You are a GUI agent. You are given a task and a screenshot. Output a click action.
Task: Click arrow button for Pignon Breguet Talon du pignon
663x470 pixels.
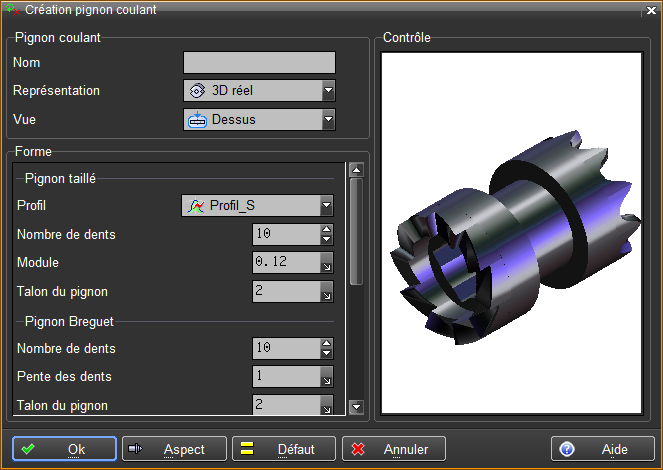326,405
